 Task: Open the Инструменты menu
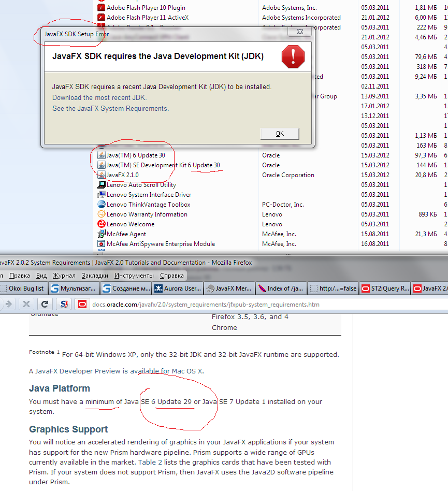[x=134, y=276]
